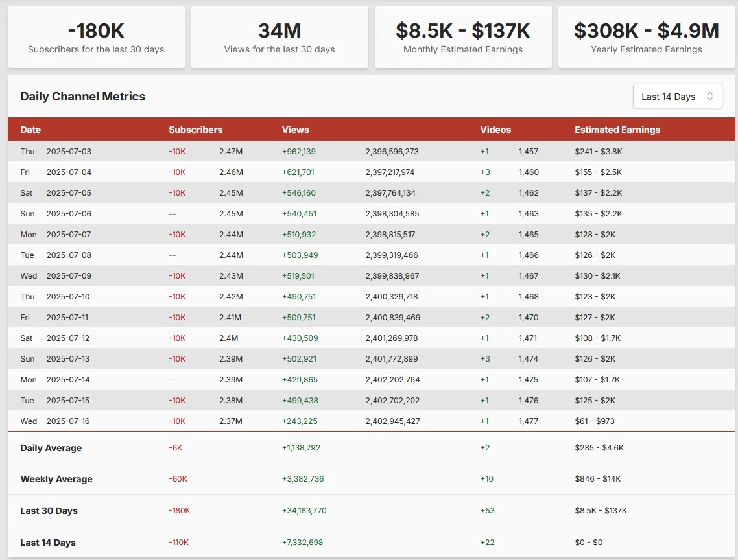Select the date 2025-07-04
This screenshot has width=738, height=560.
pos(69,172)
